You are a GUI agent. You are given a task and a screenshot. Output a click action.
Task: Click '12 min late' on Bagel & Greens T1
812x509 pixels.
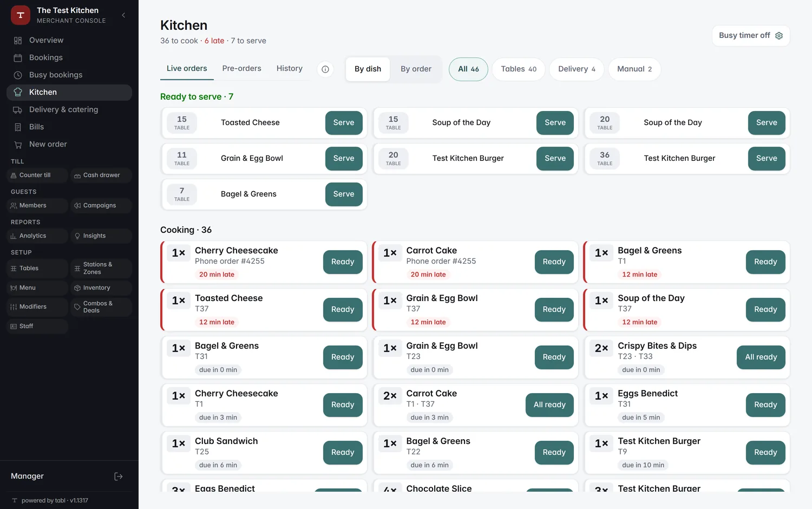639,275
